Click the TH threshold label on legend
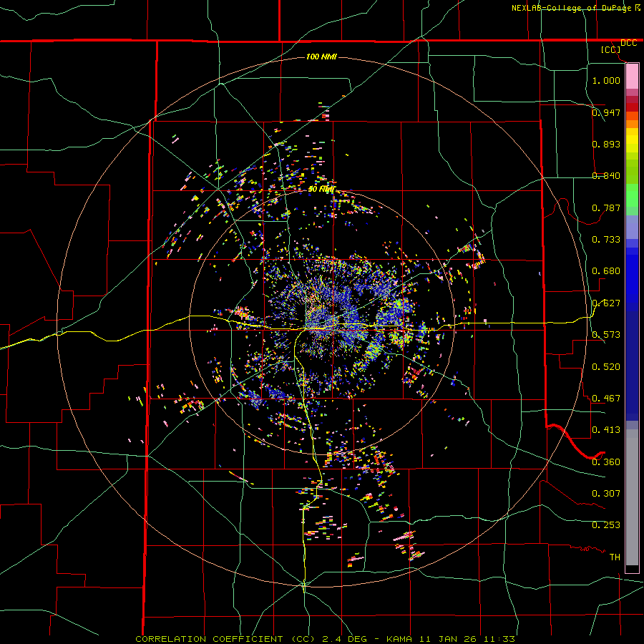The image size is (644, 644). point(615,557)
